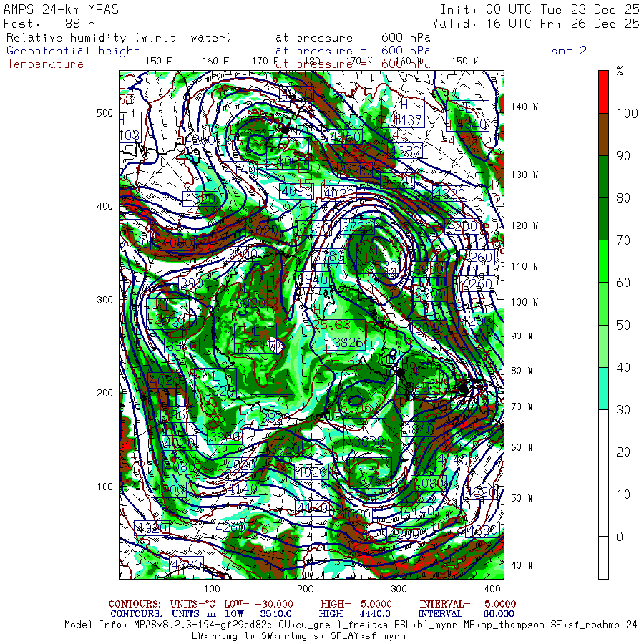Click the "500" tick on left axis
Screen dimensions: 644x644
(x=104, y=113)
